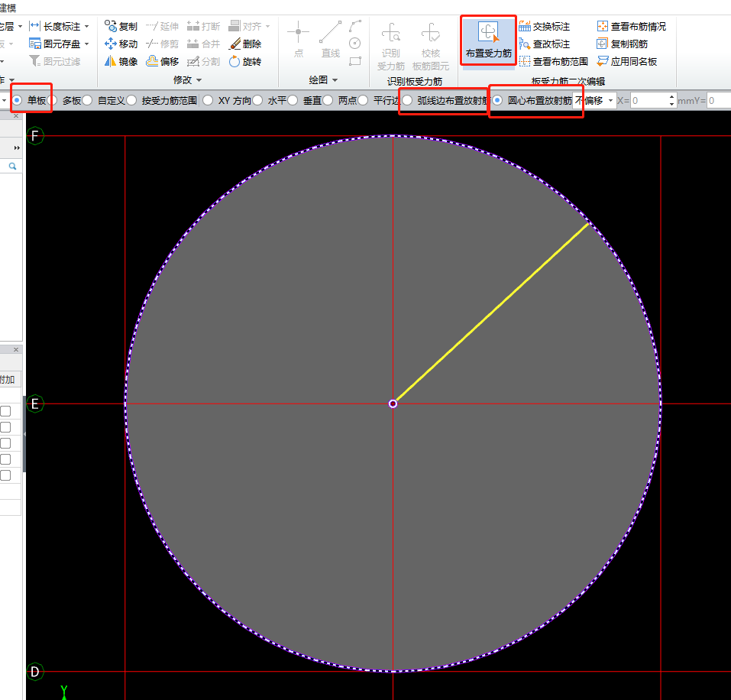Select the rectangle drawing tool icon
Viewport: 731px width, 700px height.
click(x=355, y=61)
